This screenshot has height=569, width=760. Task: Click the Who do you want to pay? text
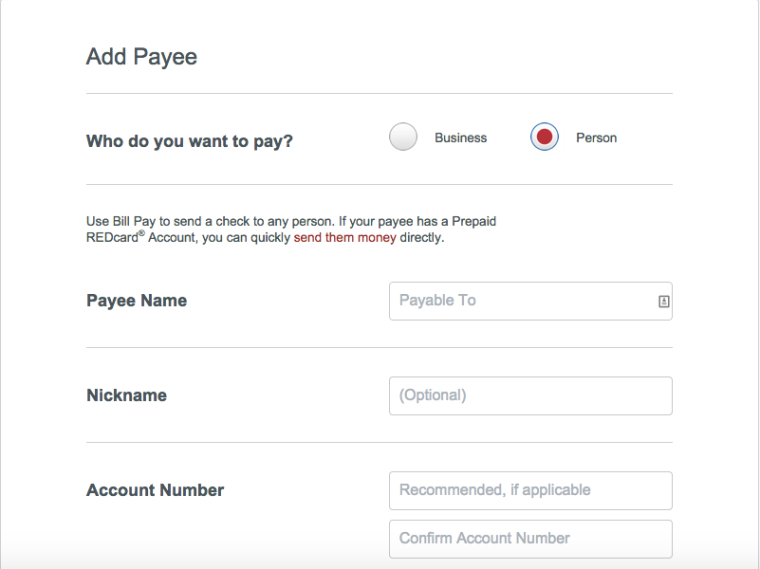[x=190, y=141]
